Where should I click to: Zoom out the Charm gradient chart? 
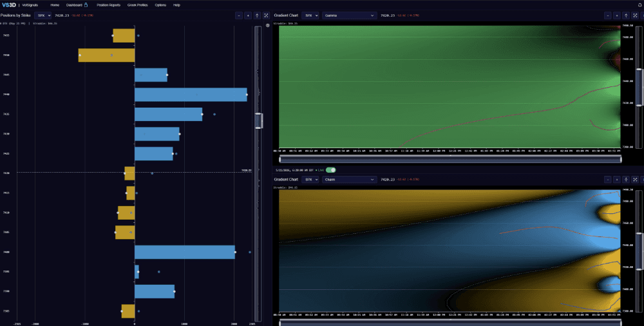tap(608, 180)
